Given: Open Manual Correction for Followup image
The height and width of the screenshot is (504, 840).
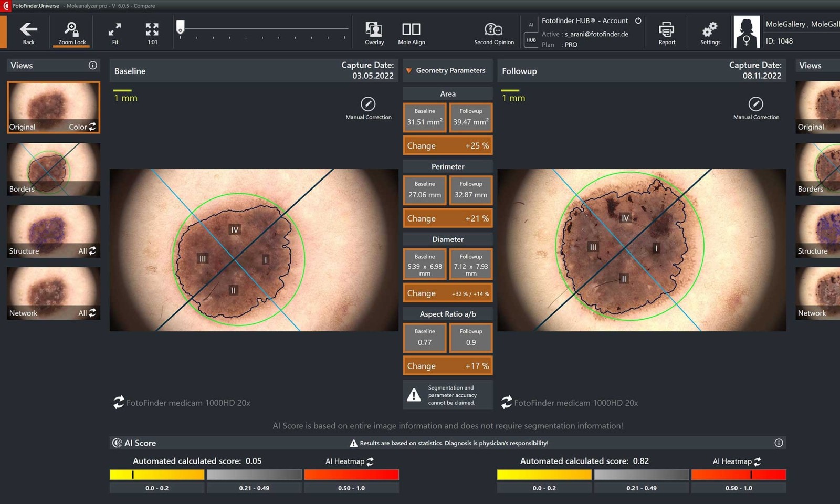Looking at the screenshot, I should (x=756, y=108).
